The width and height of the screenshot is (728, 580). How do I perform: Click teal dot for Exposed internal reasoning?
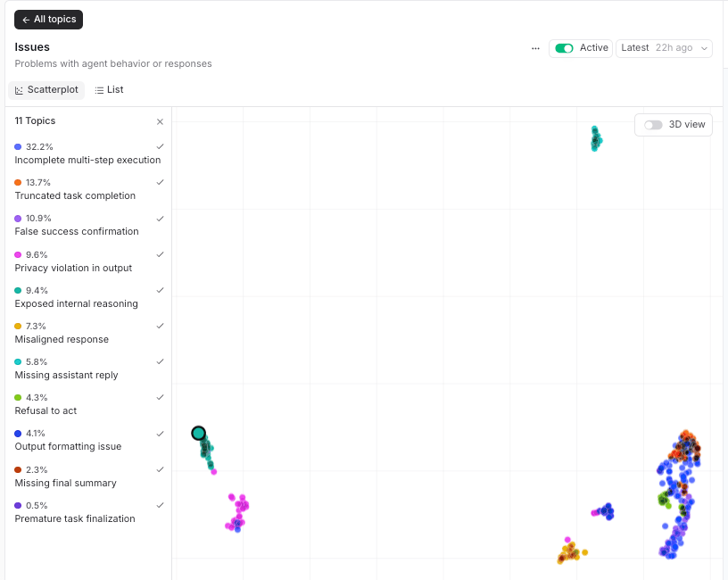pos(18,290)
